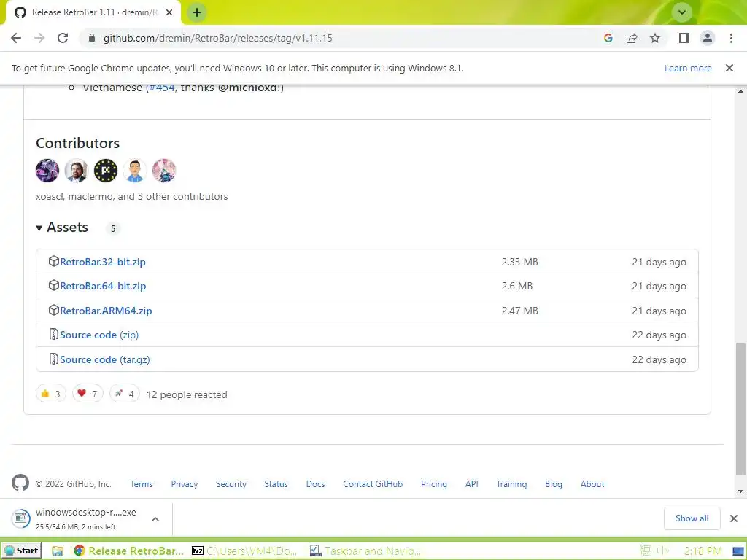Screen dimensions: 747x560
Task: Open the Docs footer link
Action: point(315,484)
